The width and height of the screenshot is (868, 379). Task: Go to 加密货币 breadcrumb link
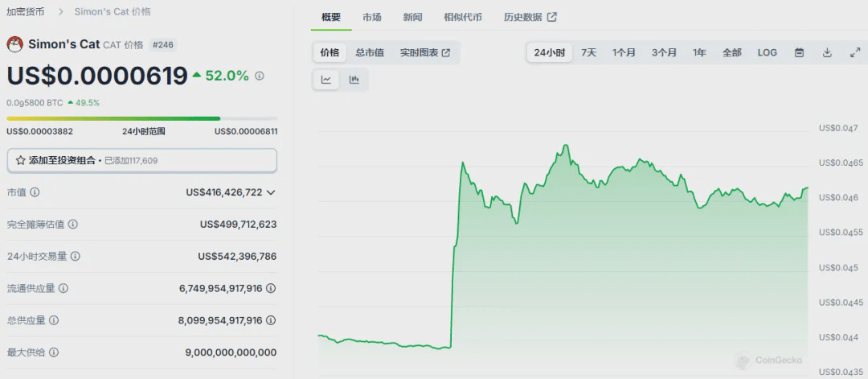coord(26,11)
